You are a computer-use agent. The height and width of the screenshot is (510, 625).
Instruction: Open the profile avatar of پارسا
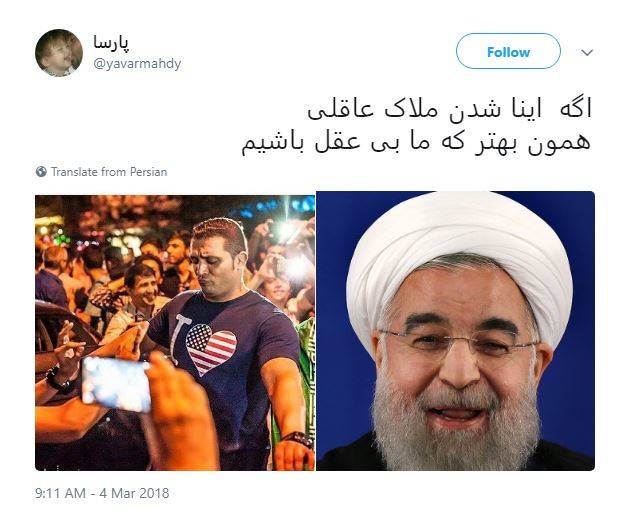tap(59, 53)
